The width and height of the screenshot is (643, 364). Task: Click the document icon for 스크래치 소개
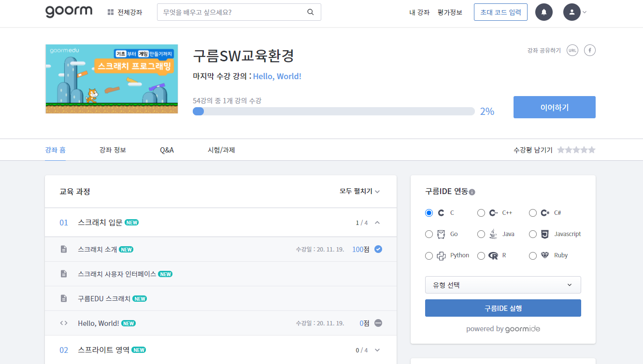point(64,249)
